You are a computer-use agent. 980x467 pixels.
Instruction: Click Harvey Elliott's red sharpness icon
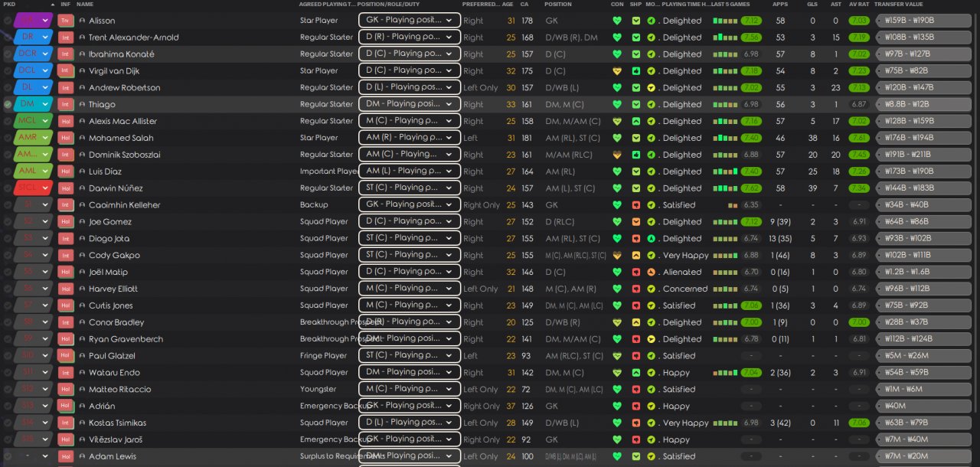(x=635, y=289)
